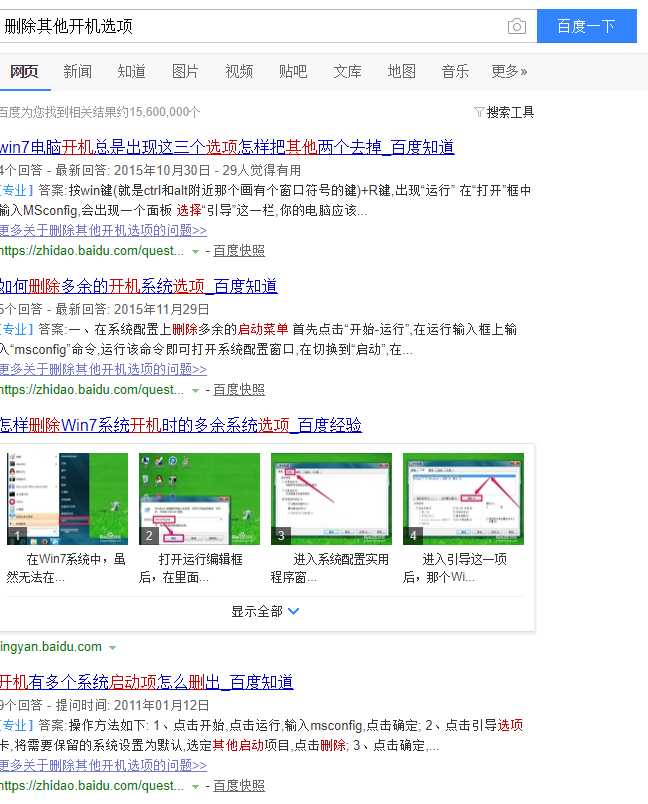Open step 1 thumbnail 在Win7系统中
Image resolution: width=648 pixels, height=804 pixels.
click(68, 498)
